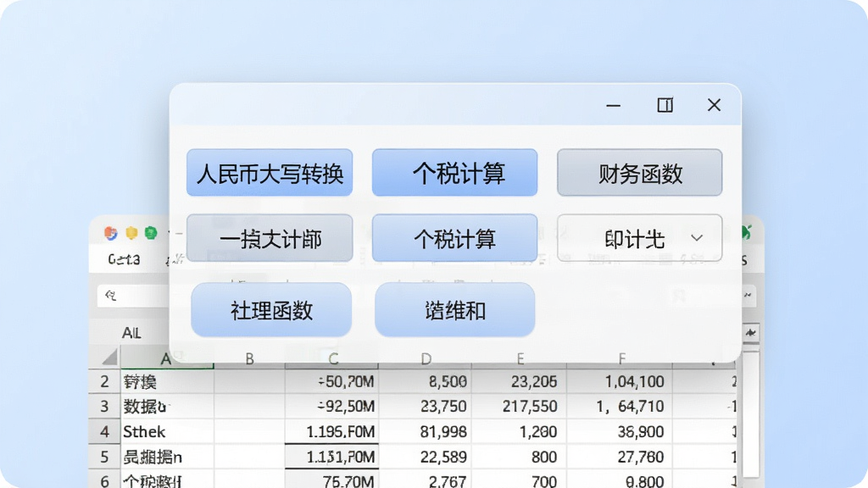Select column E header
The height and width of the screenshot is (488, 868).
[520, 359]
